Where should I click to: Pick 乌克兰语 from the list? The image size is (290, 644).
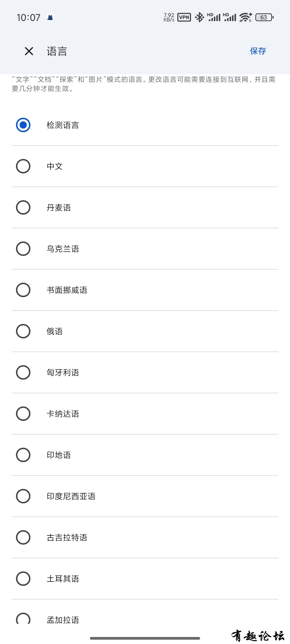(x=145, y=249)
